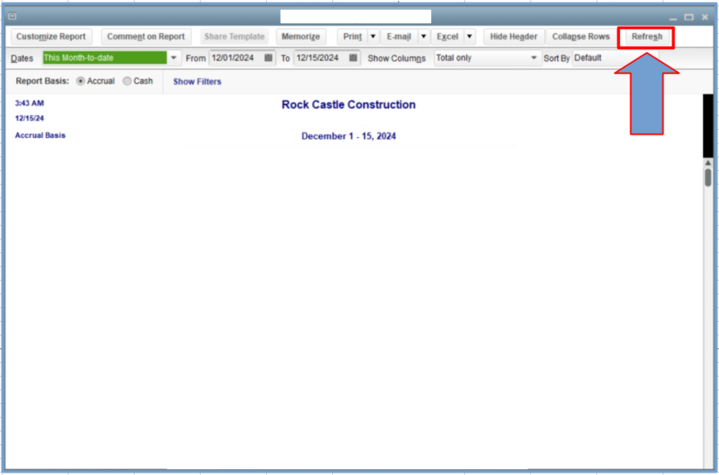The height and width of the screenshot is (475, 719).
Task: Hide the report header
Action: point(514,36)
